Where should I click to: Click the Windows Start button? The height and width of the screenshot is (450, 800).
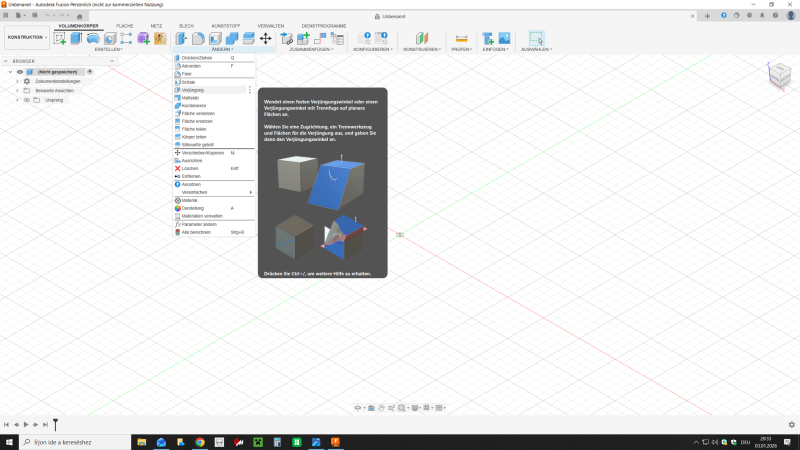(9, 442)
